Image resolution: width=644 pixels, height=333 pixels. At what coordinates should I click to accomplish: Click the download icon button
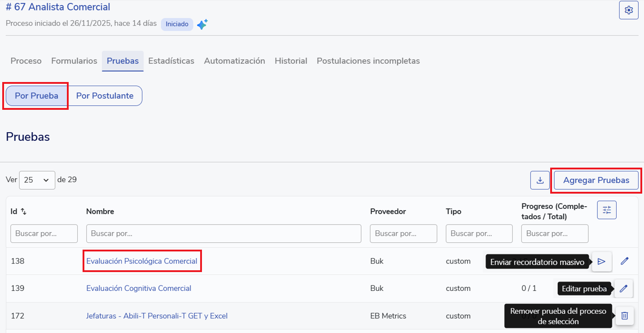(x=540, y=180)
